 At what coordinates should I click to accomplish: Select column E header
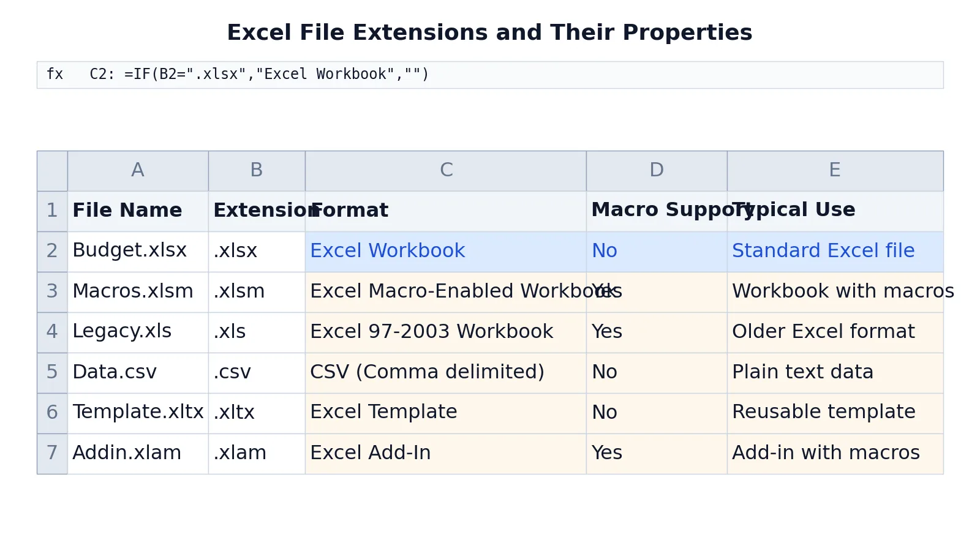[x=835, y=171]
